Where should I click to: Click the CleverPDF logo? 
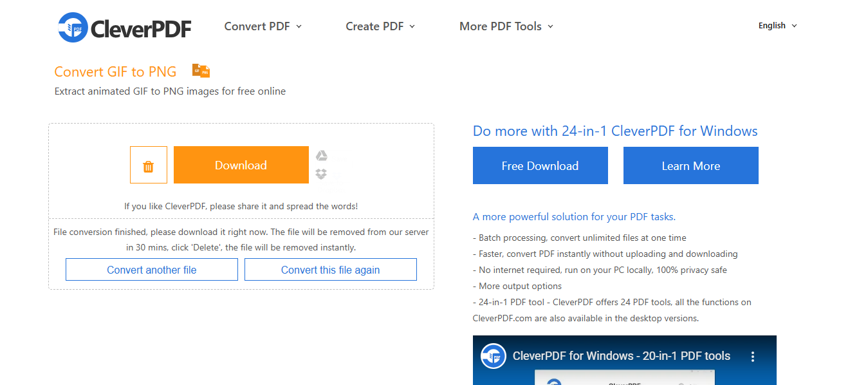point(124,27)
